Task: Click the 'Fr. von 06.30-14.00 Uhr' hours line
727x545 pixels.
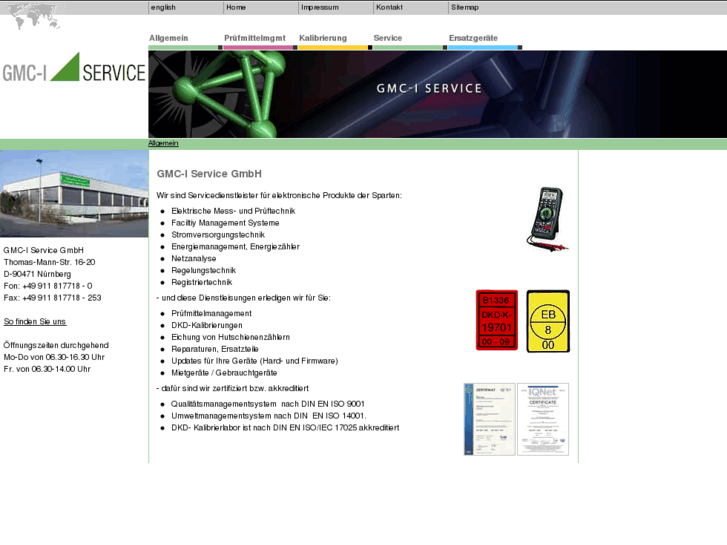Action: pos(47,369)
